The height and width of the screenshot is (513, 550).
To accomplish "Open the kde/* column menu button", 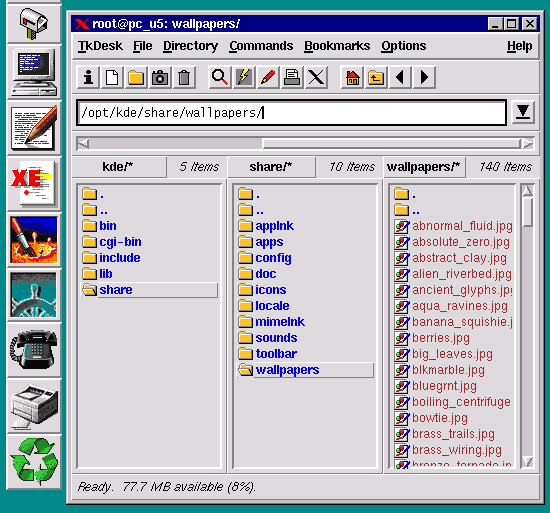I will [x=119, y=167].
